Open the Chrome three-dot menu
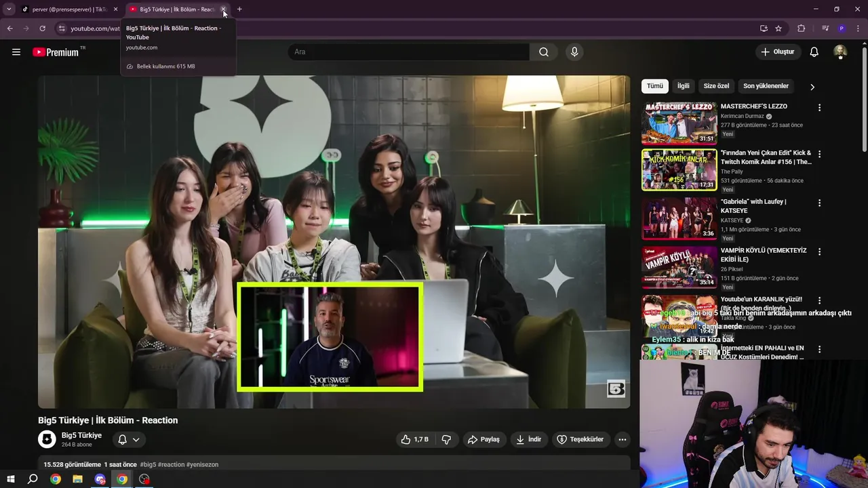 859,28
